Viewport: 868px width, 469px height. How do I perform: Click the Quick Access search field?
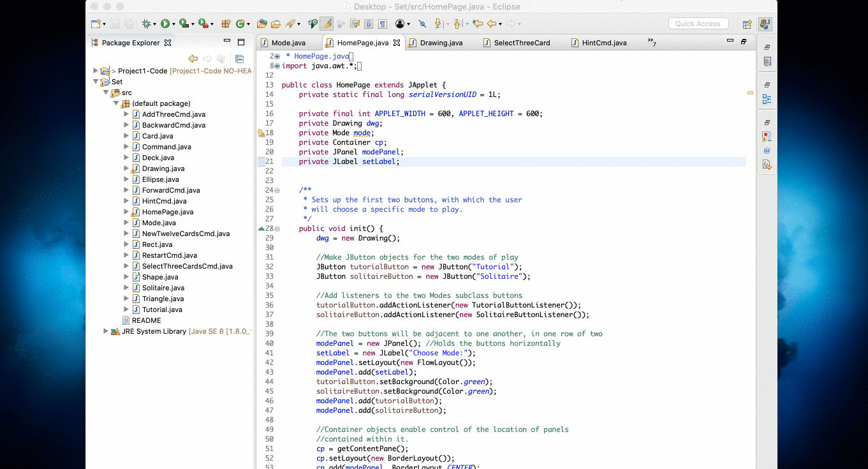pyautogui.click(x=698, y=24)
